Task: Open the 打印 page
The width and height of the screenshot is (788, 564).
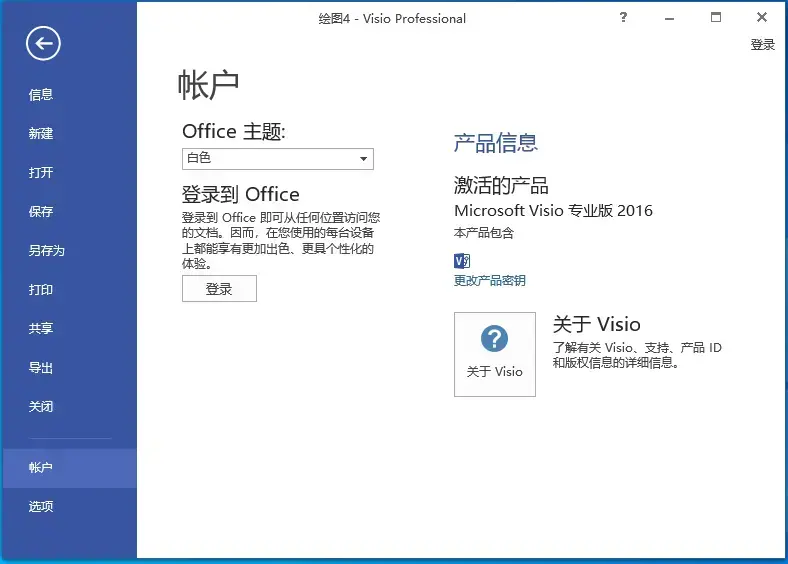Action: coord(41,290)
